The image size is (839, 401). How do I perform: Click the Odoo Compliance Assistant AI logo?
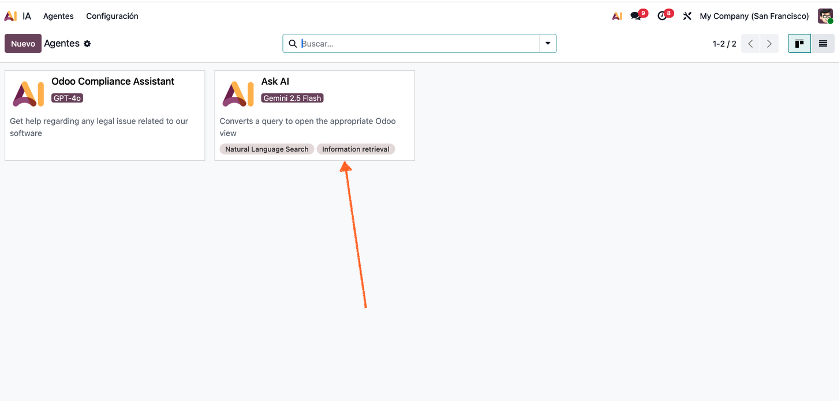(28, 94)
